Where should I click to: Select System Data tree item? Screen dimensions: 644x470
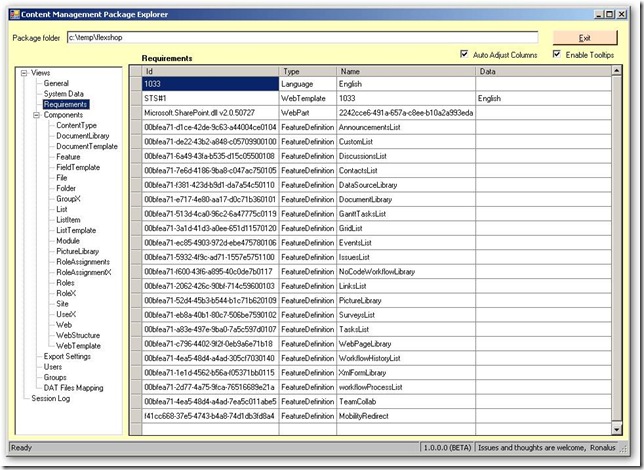64,94
